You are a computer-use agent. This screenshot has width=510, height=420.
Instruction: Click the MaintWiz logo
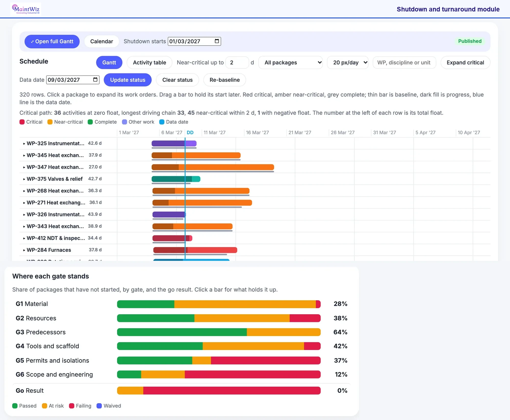tap(26, 9)
